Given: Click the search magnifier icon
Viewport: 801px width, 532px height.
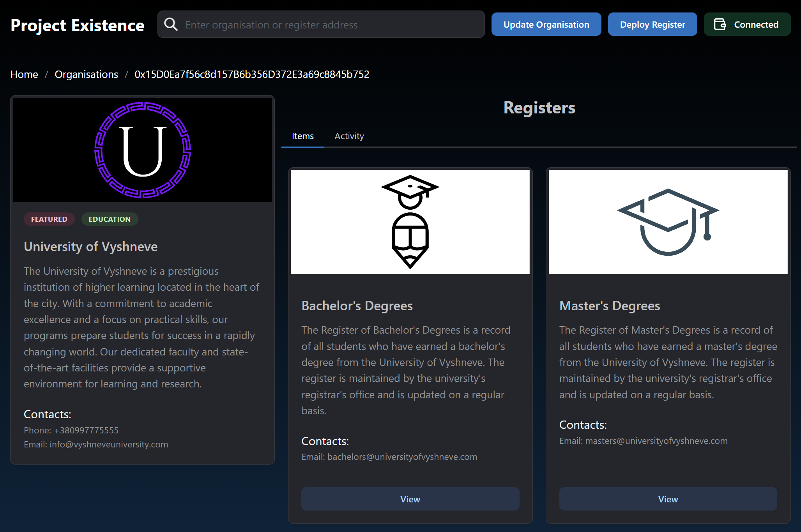Looking at the screenshot, I should click(x=171, y=25).
